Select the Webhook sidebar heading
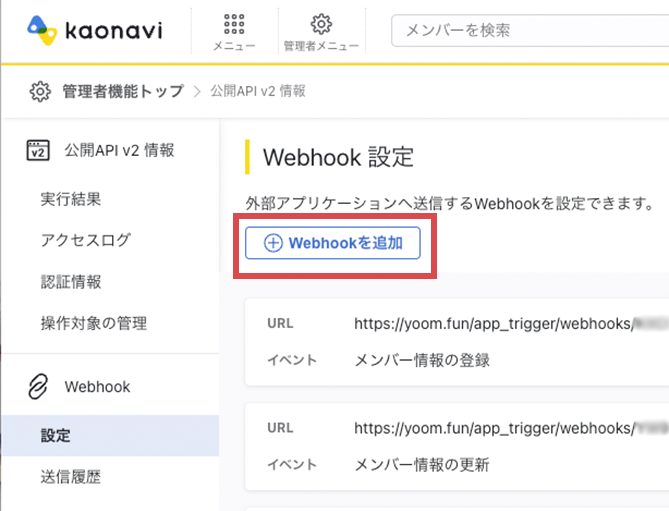This screenshot has height=511, width=669. tap(97, 387)
